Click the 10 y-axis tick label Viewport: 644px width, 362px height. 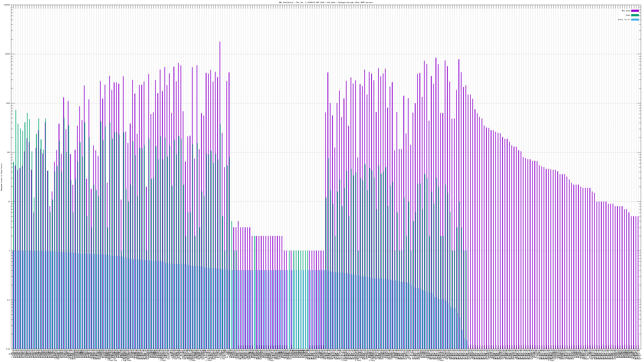pyautogui.click(x=9, y=202)
